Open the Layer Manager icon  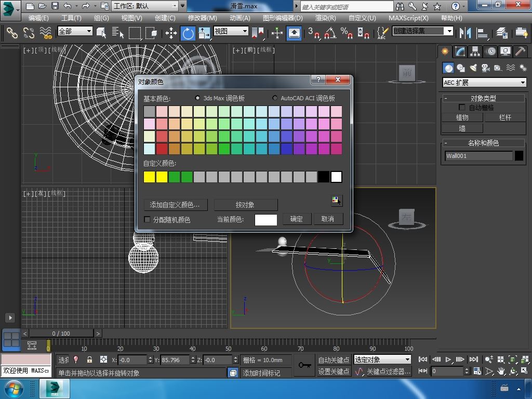point(502,33)
